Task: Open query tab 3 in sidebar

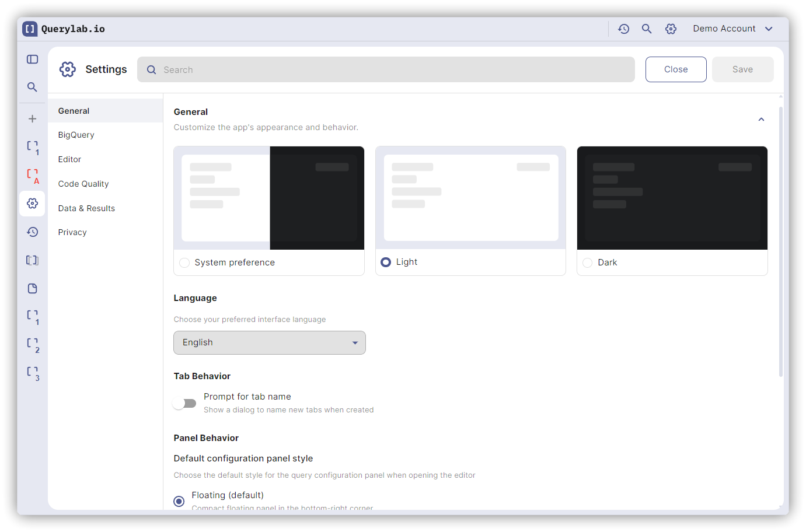Action: coord(33,372)
